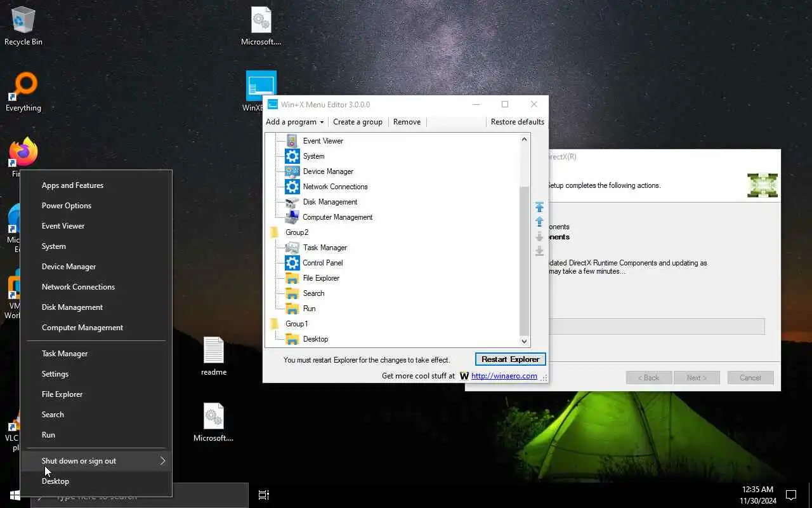Select the readme file on desktop
The height and width of the screenshot is (508, 812).
coord(214,356)
